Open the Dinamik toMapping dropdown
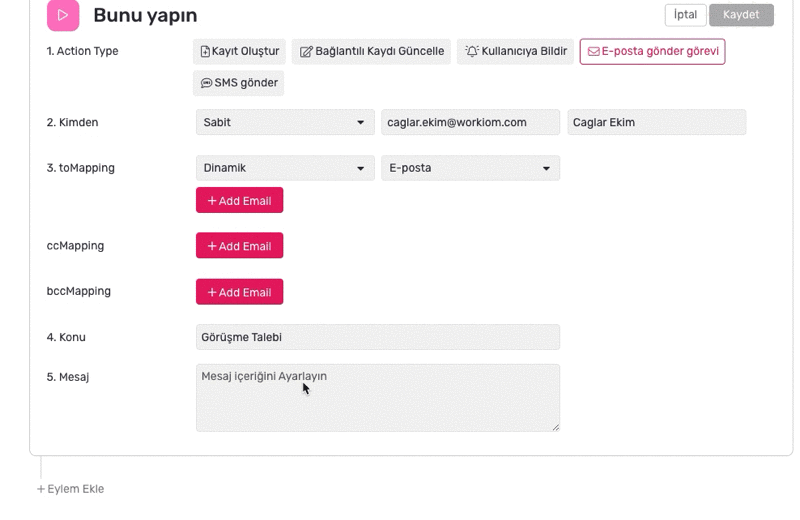Image resolution: width=800 pixels, height=520 pixels. click(x=285, y=168)
